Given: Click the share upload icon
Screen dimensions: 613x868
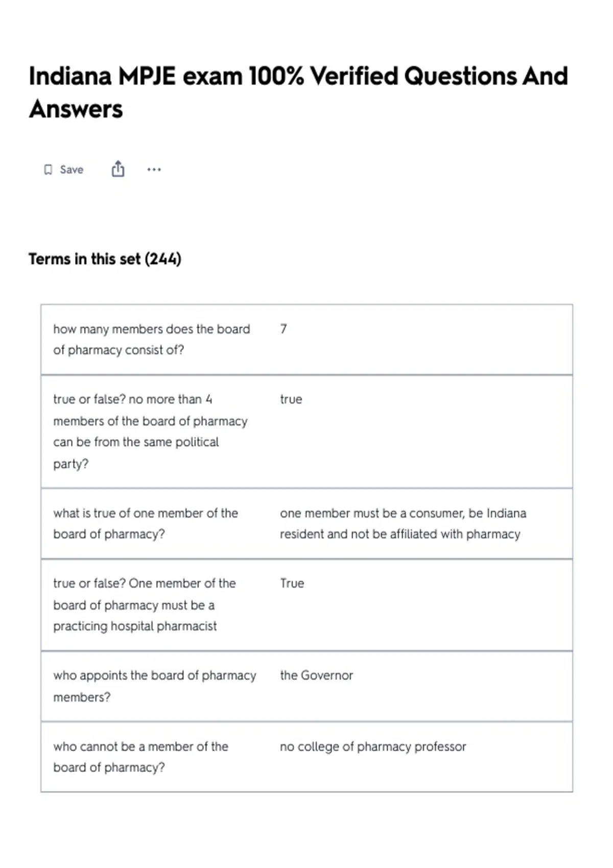Looking at the screenshot, I should point(118,169).
